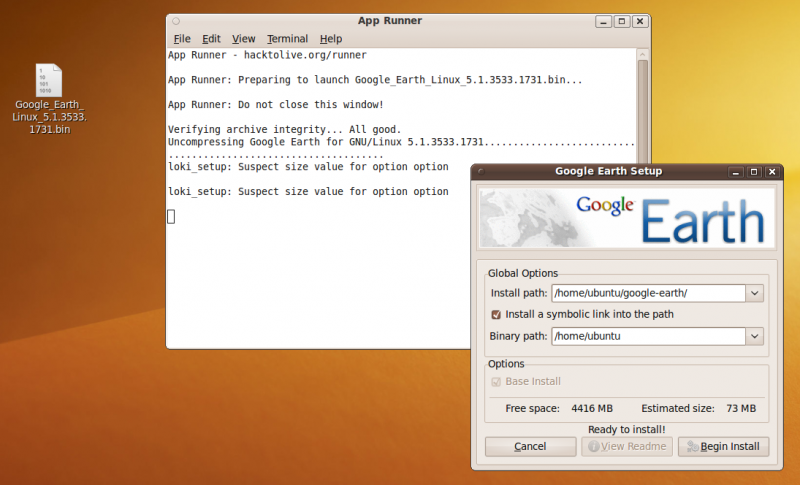This screenshot has height=485, width=800.
Task: Minimize the Google Earth Setup window
Action: coord(736,172)
